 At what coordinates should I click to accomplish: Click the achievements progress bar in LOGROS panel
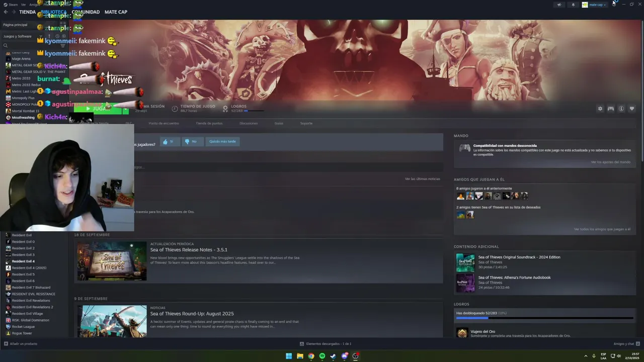(x=544, y=318)
